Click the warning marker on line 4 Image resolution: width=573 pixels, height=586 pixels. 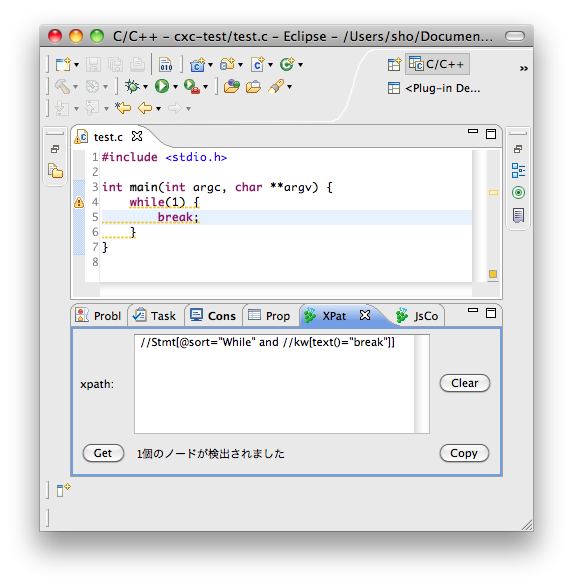click(78, 203)
